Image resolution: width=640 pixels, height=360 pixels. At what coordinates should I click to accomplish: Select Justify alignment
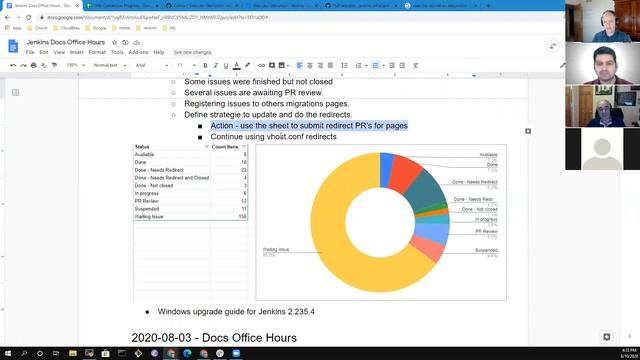click(x=330, y=65)
